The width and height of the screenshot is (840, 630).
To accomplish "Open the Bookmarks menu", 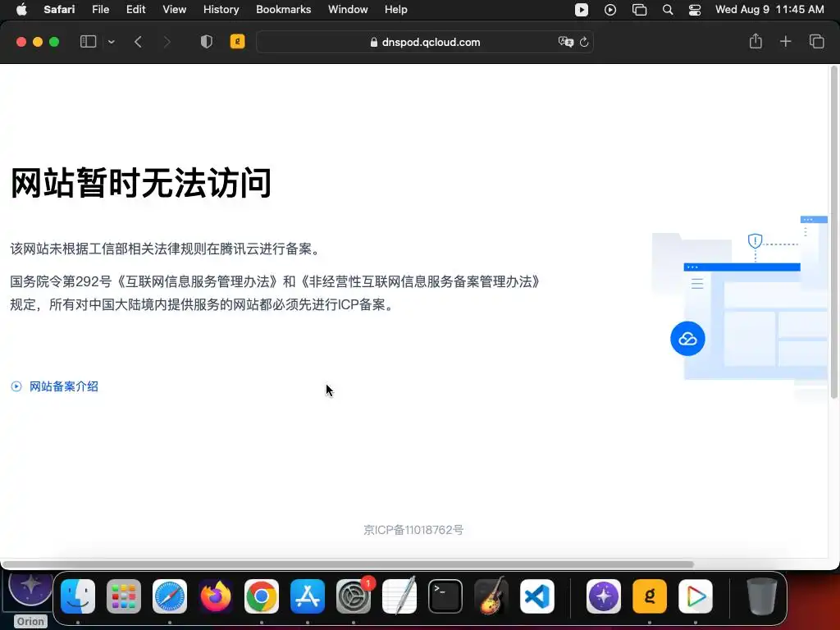I will (283, 9).
